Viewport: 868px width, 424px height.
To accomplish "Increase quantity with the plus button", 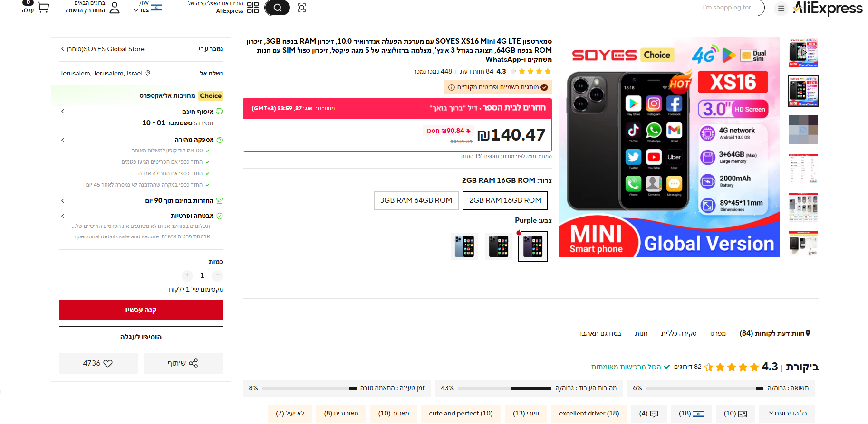I will [187, 275].
